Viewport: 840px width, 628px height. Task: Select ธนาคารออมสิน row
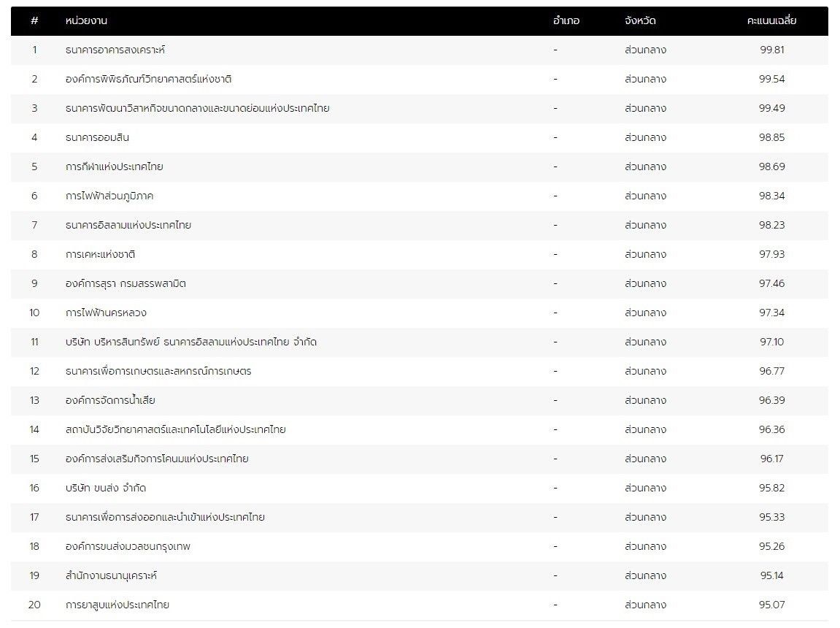[97, 138]
